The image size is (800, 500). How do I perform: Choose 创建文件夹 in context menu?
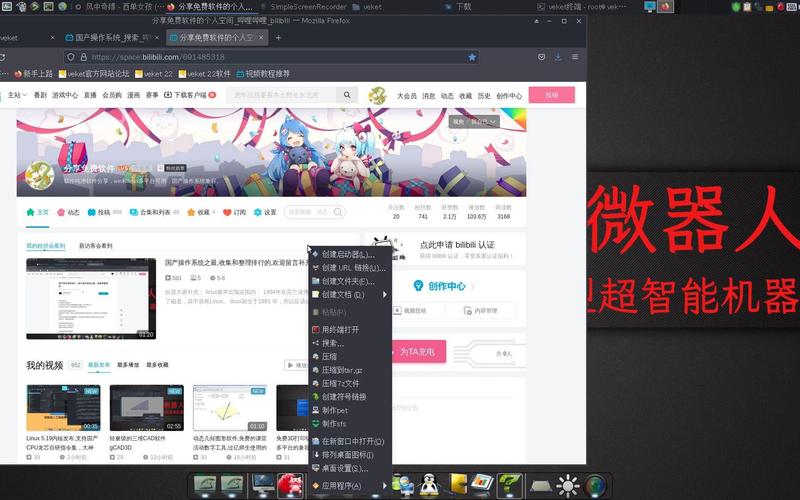click(x=350, y=281)
